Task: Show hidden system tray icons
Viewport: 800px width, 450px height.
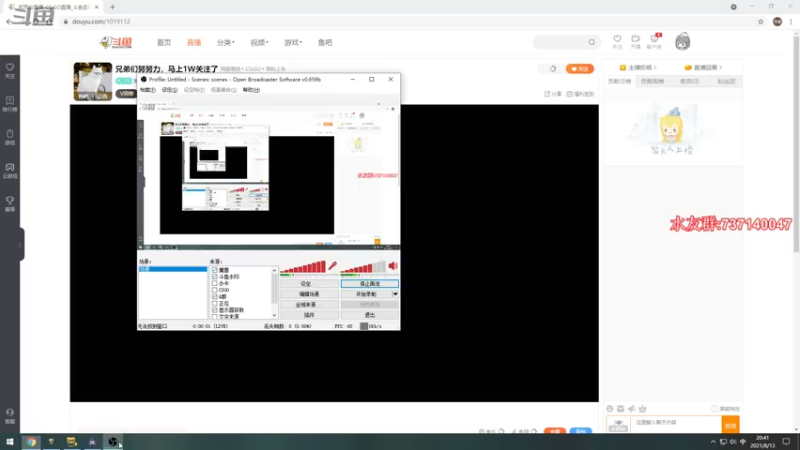Action: pyautogui.click(x=713, y=442)
